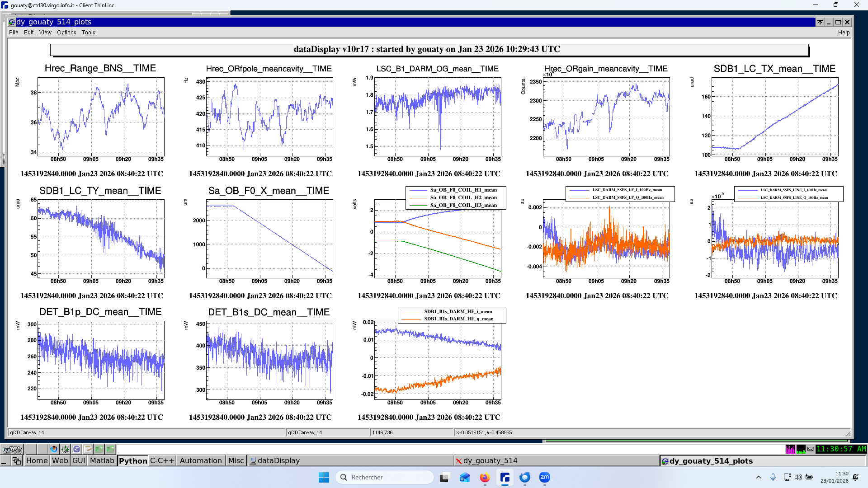The image size is (868, 488).
Task: Open the gVim editor launcher icon
Action: click(65, 449)
